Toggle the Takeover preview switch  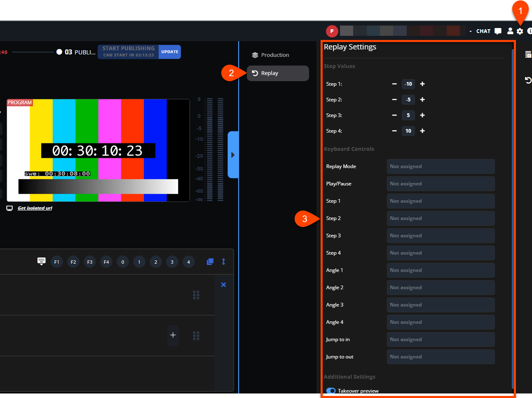(x=331, y=391)
